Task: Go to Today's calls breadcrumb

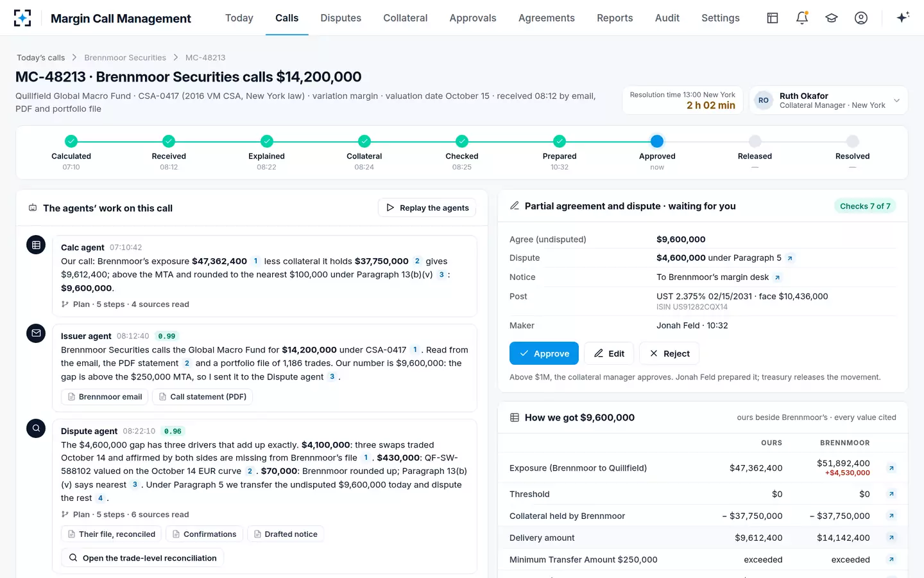Action: click(40, 58)
